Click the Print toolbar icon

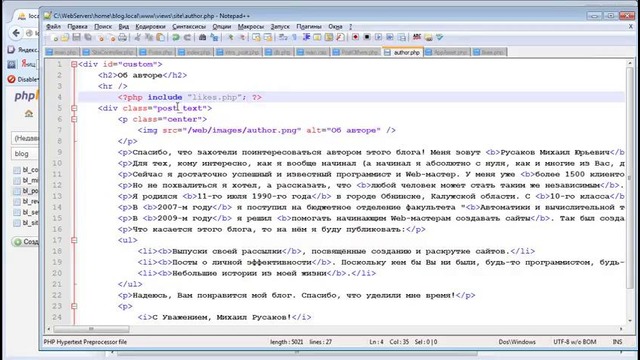[122, 38]
